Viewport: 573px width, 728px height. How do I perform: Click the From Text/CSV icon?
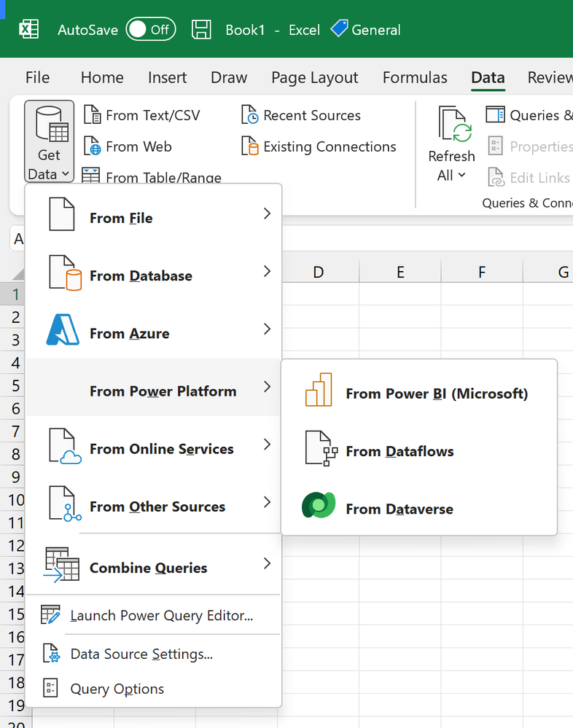pos(93,114)
